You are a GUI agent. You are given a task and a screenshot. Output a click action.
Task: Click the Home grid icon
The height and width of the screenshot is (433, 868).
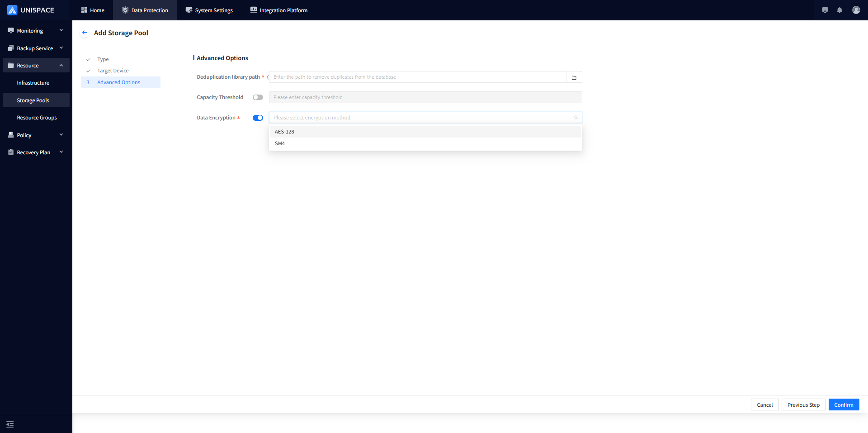84,10
